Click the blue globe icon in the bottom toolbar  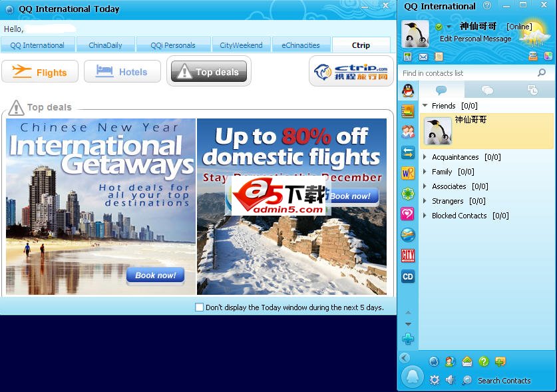[434, 361]
